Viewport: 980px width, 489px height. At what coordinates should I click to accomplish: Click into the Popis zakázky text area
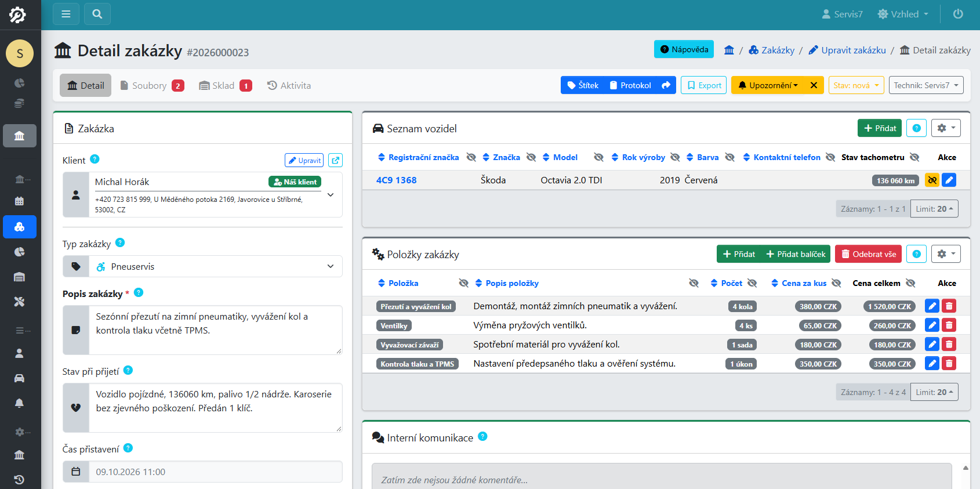point(215,330)
